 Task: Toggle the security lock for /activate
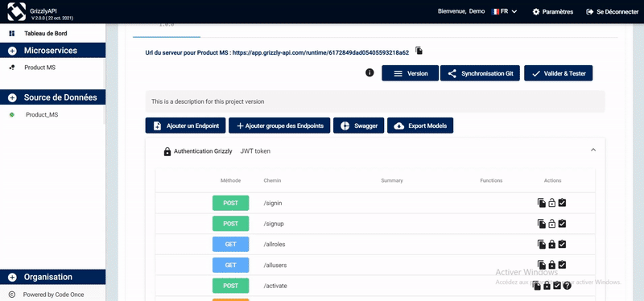click(547, 286)
